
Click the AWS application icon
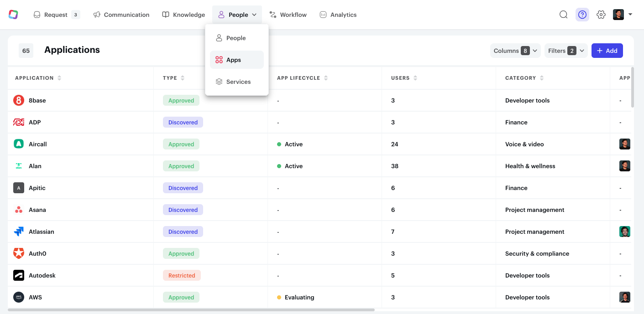pos(19,297)
